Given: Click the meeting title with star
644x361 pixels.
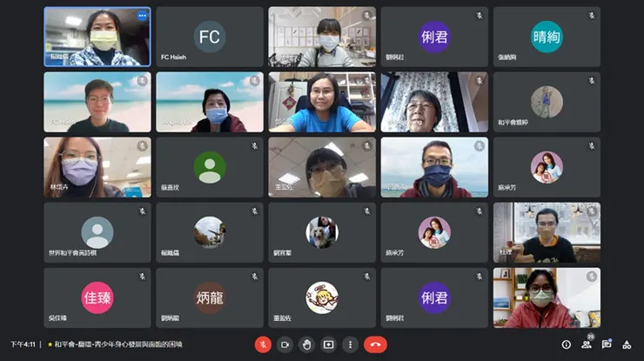Looking at the screenshot, I should (x=115, y=344).
